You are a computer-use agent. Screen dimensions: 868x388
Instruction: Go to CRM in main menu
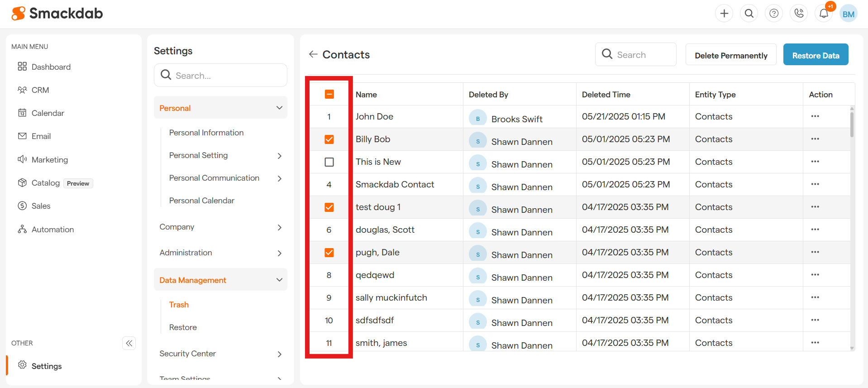[x=40, y=90]
